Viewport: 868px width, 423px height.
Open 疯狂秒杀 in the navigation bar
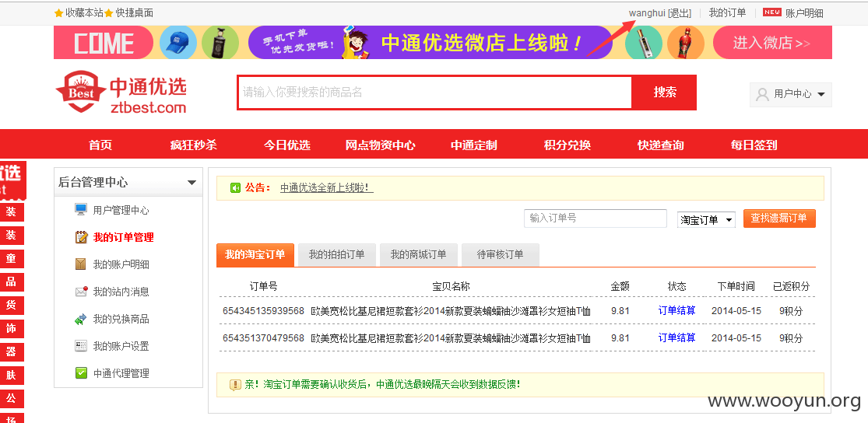194,145
